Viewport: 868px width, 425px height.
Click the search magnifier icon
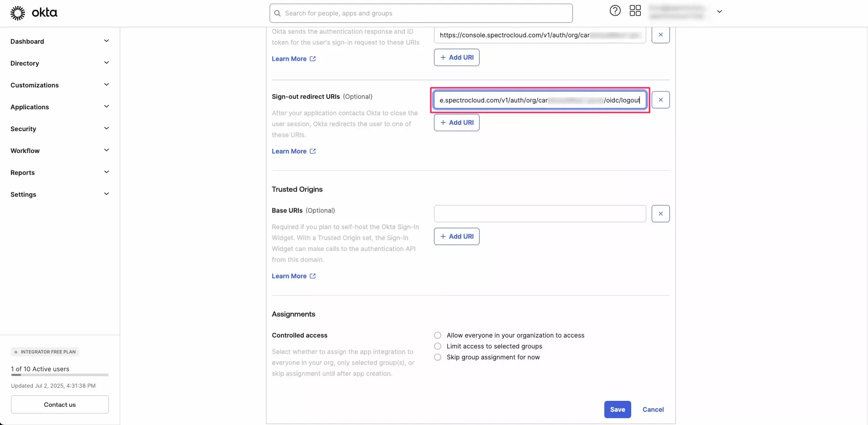(x=277, y=13)
